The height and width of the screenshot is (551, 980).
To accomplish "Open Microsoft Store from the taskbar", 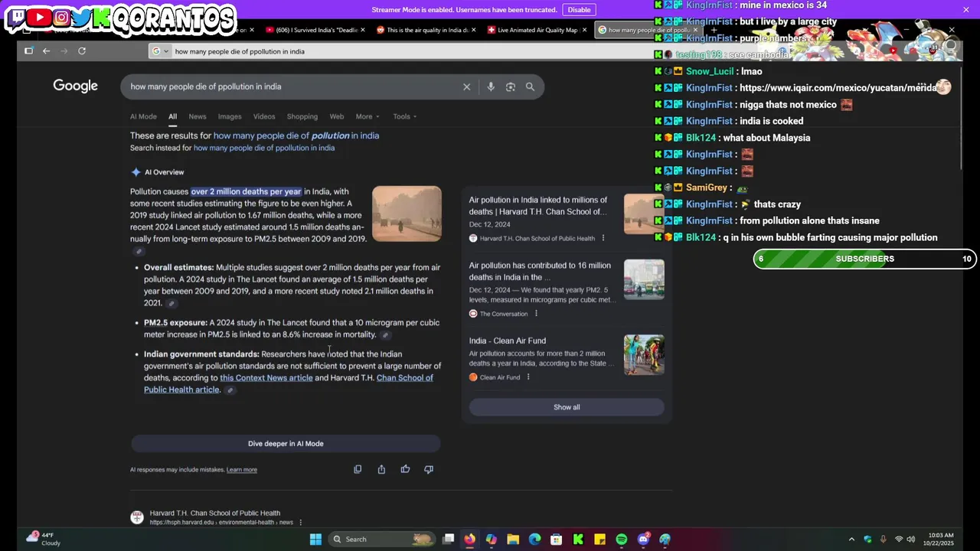I will point(557,540).
